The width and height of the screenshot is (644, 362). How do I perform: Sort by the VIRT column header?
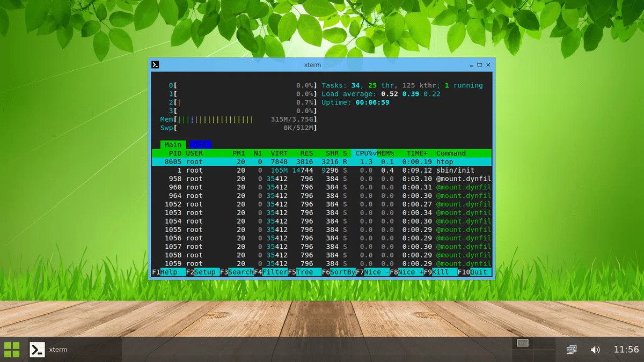(279, 153)
